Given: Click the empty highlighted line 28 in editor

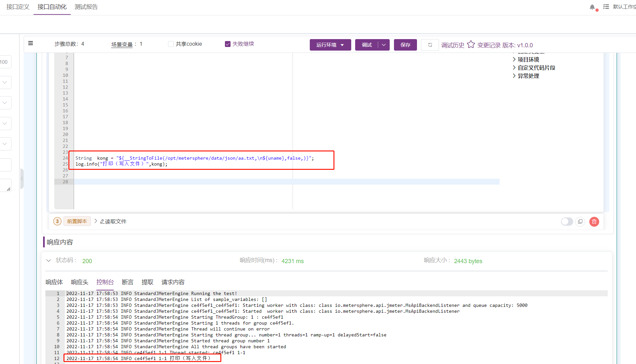Looking at the screenshot, I should click(x=286, y=182).
